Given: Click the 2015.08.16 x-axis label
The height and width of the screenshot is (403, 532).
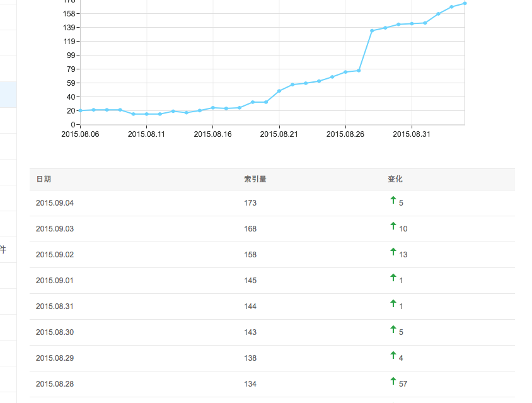Looking at the screenshot, I should tap(212, 134).
